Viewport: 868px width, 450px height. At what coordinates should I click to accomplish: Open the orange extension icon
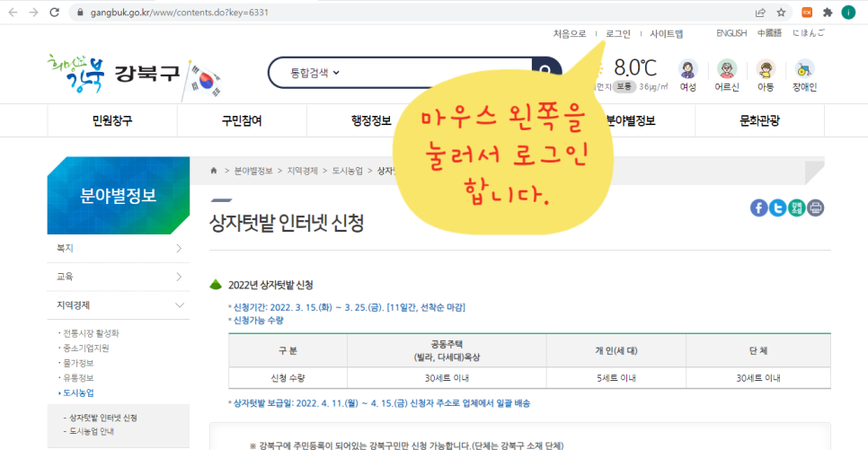(x=807, y=13)
